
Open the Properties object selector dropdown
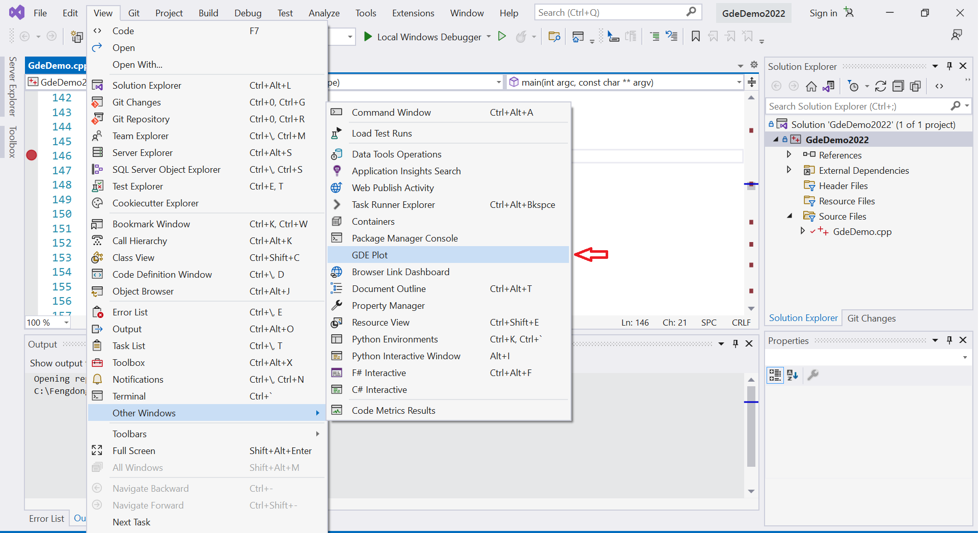pyautogui.click(x=965, y=357)
